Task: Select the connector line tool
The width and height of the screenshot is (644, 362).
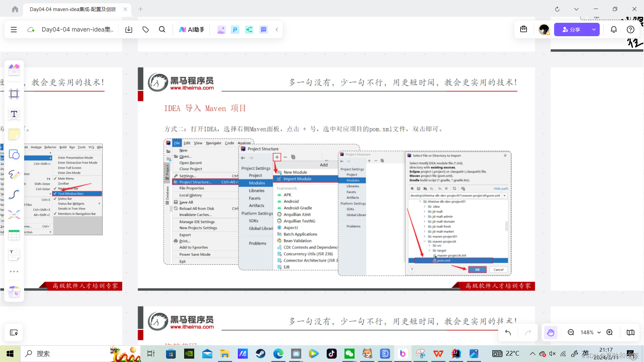Action: [x=14, y=194]
